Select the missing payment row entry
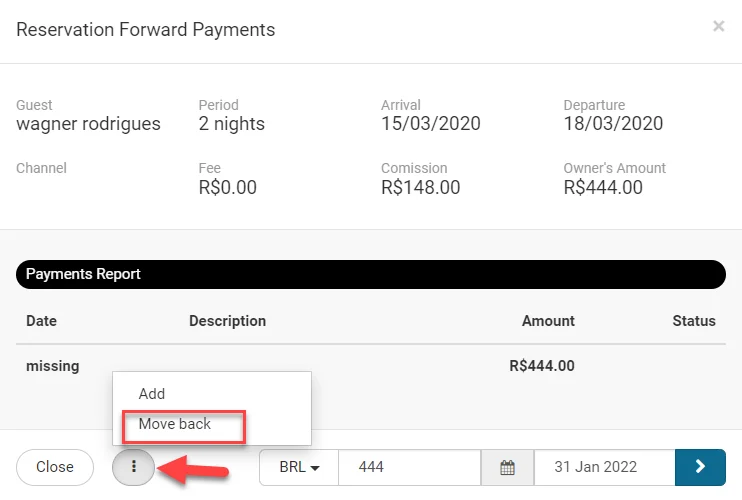 click(x=53, y=366)
